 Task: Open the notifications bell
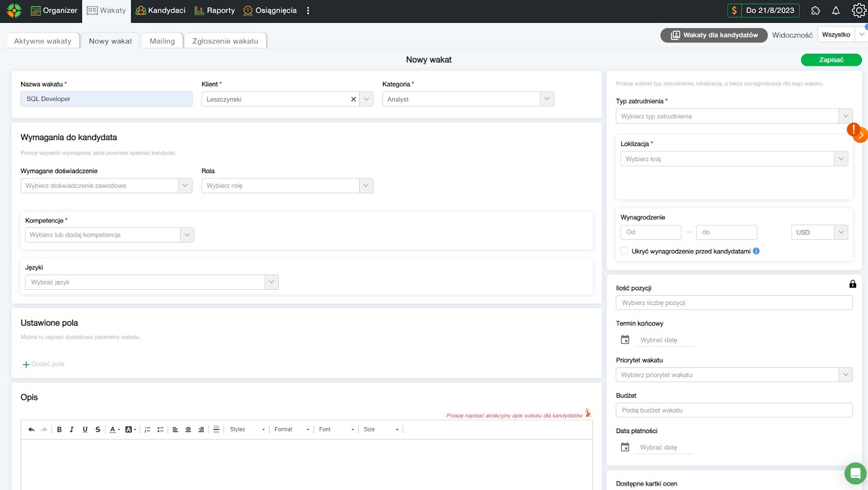(835, 10)
